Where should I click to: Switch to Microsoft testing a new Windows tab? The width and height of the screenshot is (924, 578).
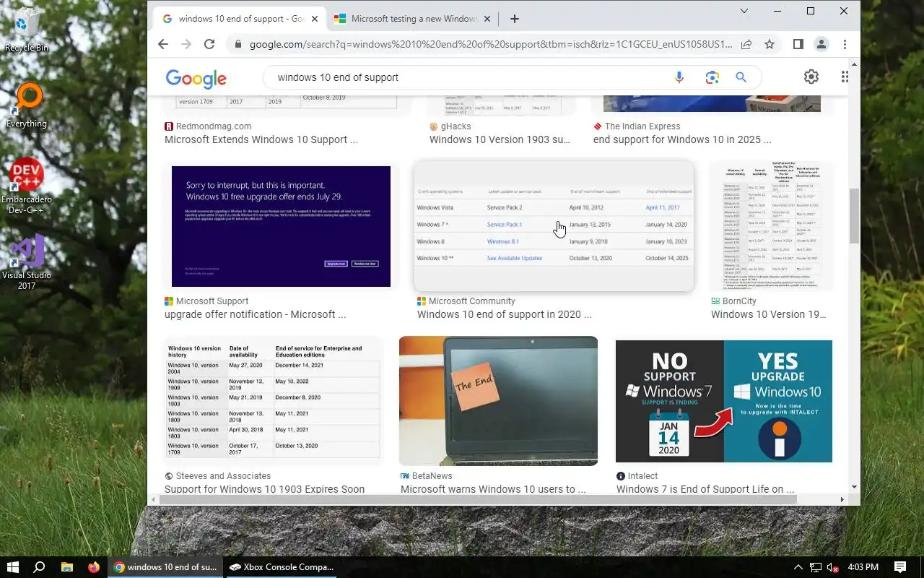[x=413, y=19]
